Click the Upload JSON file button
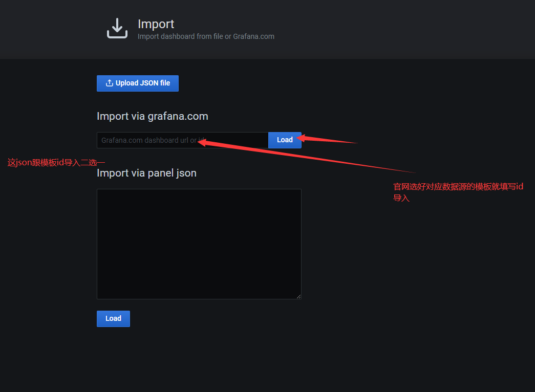Screen dimensions: 535x392 pos(138,83)
